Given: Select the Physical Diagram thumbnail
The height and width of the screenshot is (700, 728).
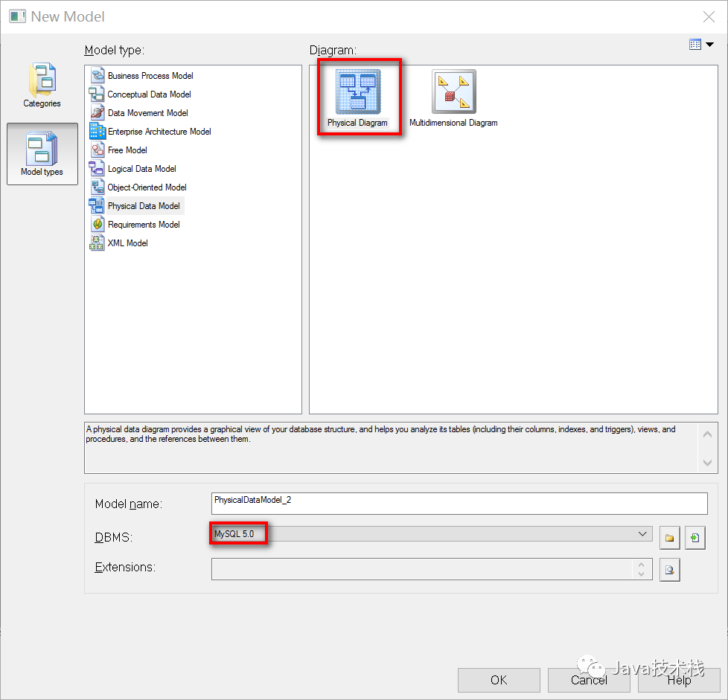Looking at the screenshot, I should 358,91.
